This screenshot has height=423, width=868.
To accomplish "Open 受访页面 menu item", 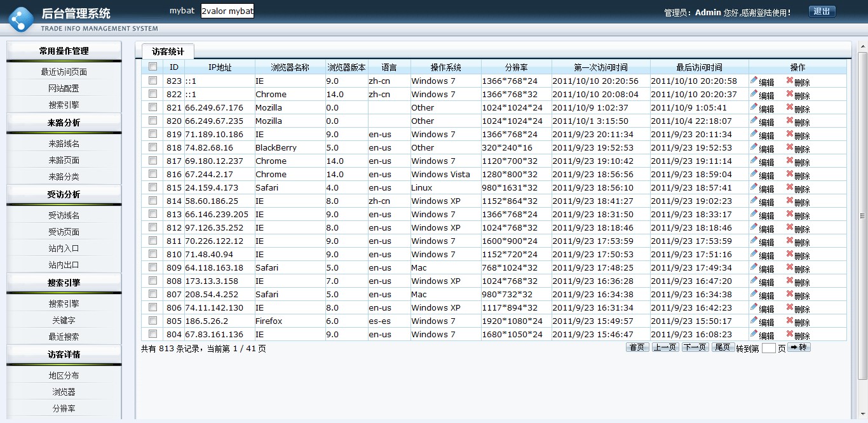I will (64, 232).
